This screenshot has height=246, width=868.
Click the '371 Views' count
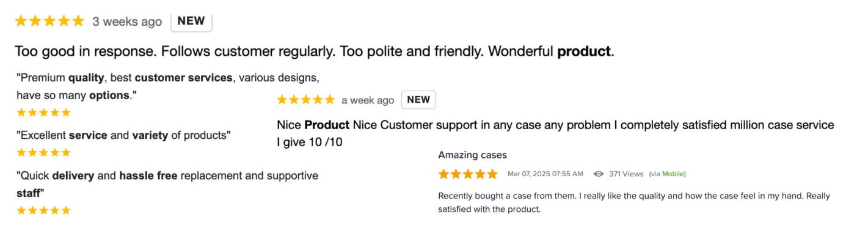626,174
